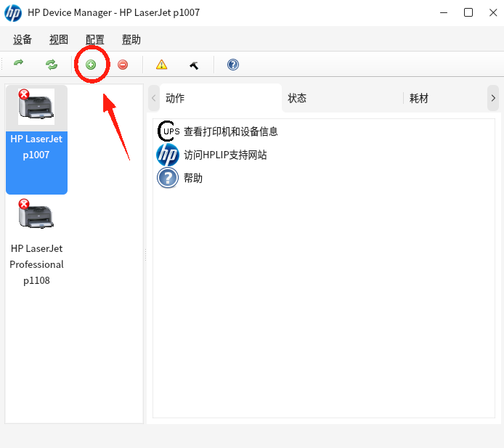
Task: Click the black hammer tool settings icon
Action: (194, 65)
